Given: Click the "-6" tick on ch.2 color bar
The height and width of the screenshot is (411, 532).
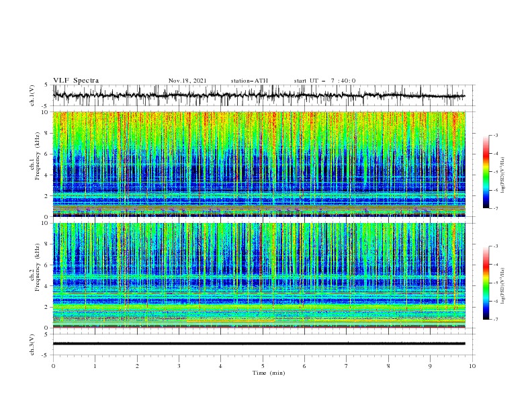Looking at the screenshot, I should coord(495,301).
